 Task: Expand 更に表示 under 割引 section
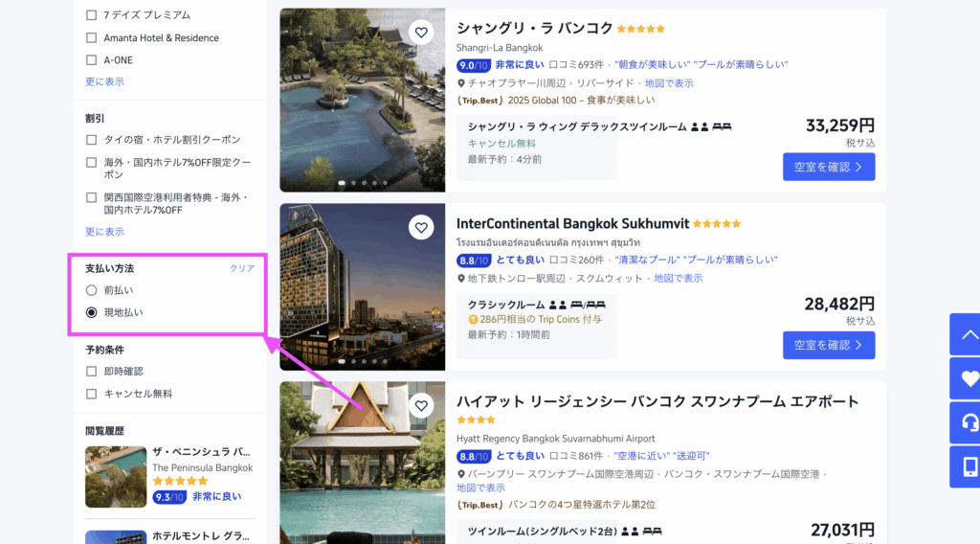(x=104, y=232)
